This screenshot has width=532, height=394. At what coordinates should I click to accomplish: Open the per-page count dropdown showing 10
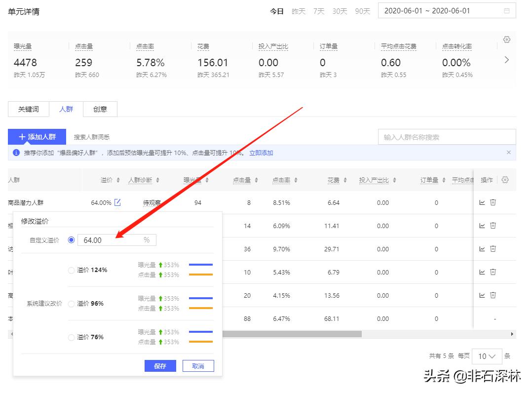point(487,356)
